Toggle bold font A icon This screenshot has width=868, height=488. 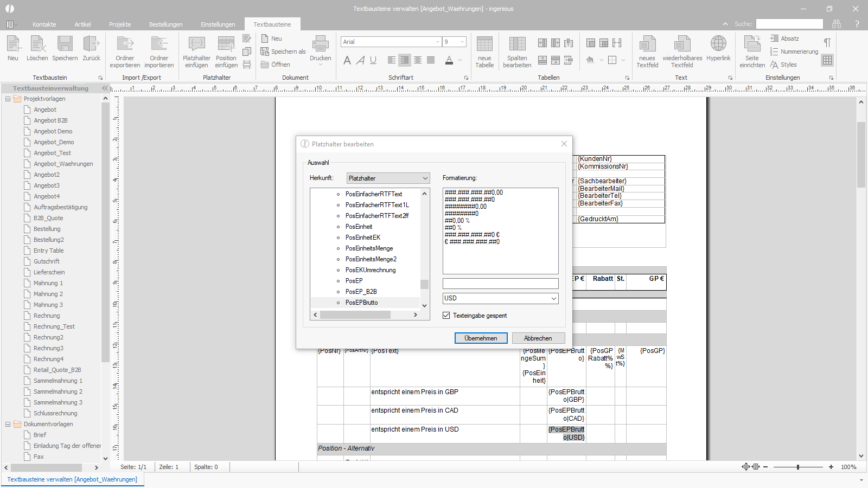(347, 60)
